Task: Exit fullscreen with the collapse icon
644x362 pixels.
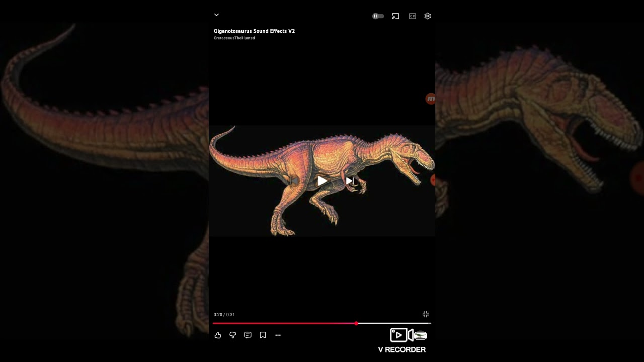Action: (426, 314)
